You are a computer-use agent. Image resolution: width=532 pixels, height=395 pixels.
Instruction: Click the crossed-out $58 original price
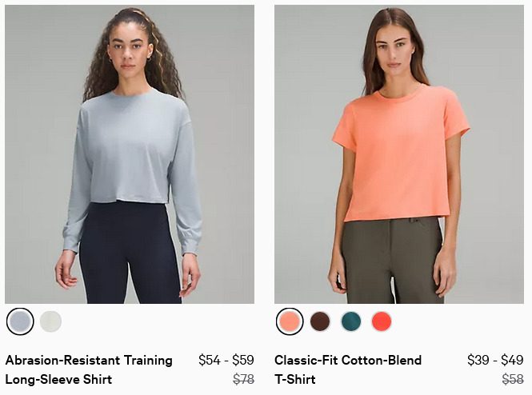pyautogui.click(x=513, y=379)
